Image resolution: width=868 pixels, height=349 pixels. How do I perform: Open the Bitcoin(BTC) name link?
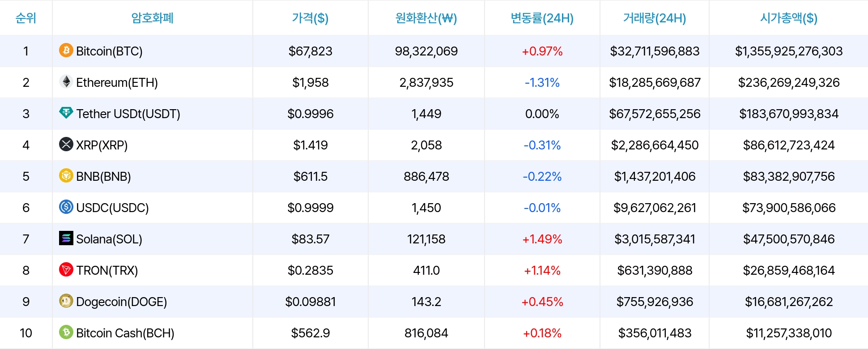pos(109,51)
